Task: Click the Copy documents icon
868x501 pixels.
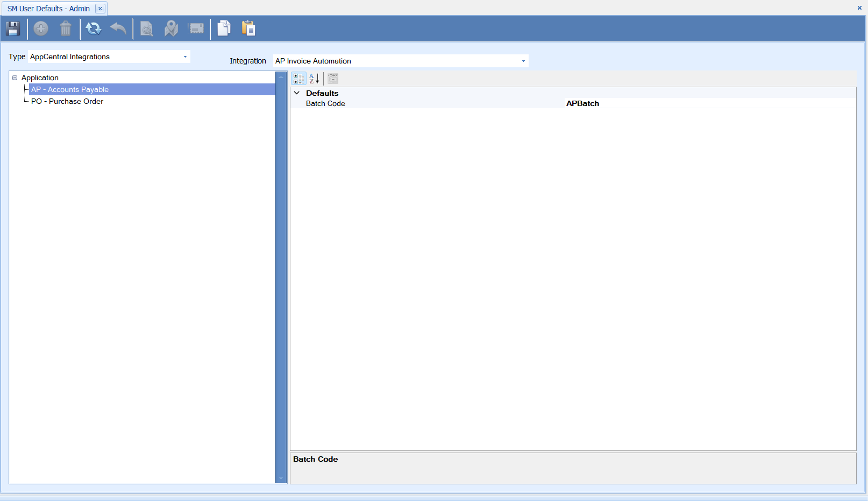Action: point(224,29)
